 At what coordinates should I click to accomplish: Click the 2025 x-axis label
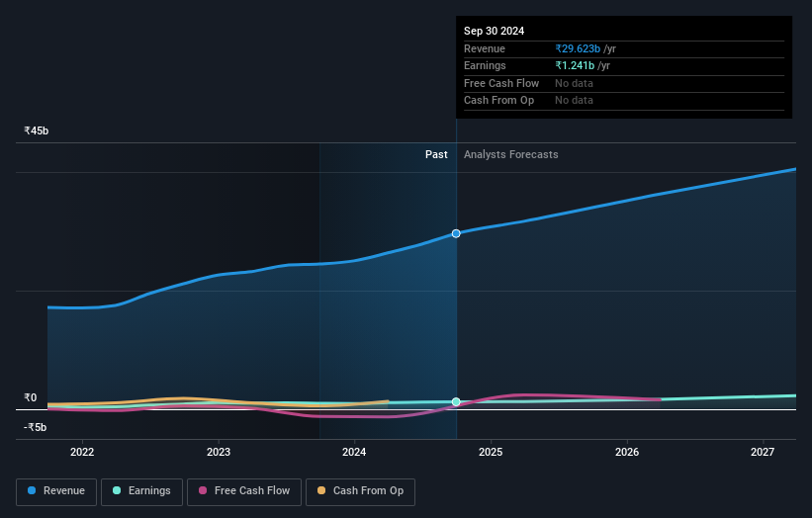[491, 453]
